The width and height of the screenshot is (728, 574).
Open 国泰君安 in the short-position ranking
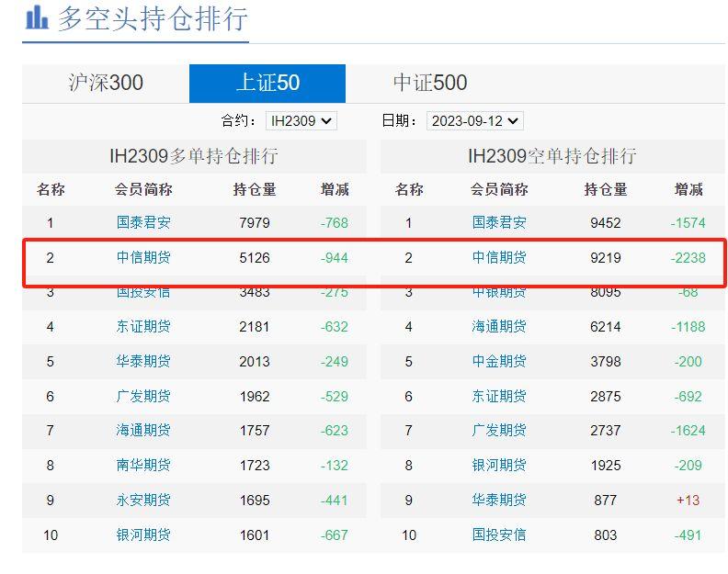(x=499, y=223)
